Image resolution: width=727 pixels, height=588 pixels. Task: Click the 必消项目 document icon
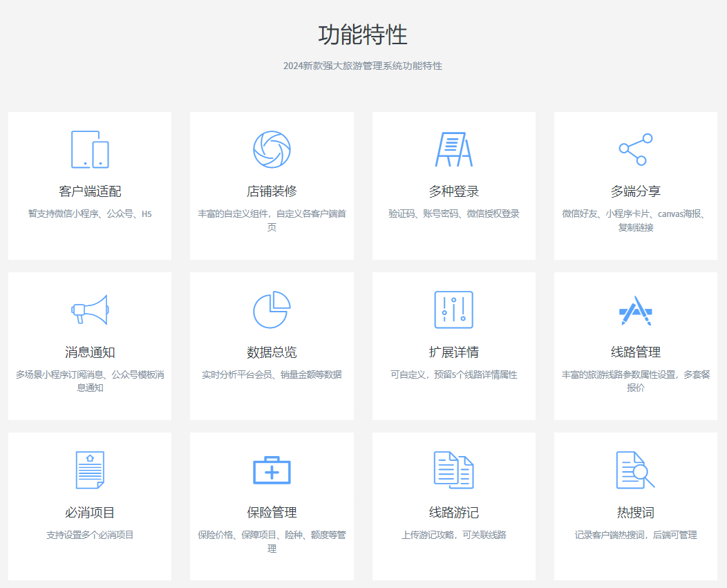(x=90, y=470)
